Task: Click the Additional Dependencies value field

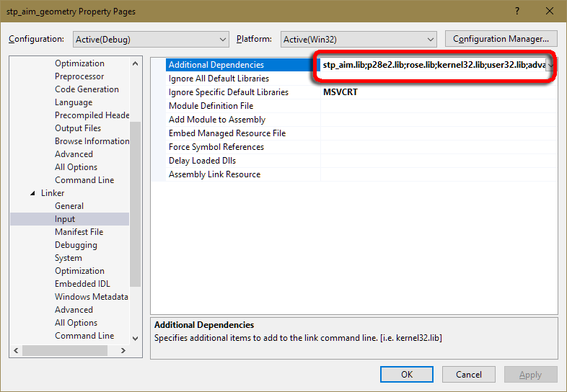Action: click(x=434, y=65)
